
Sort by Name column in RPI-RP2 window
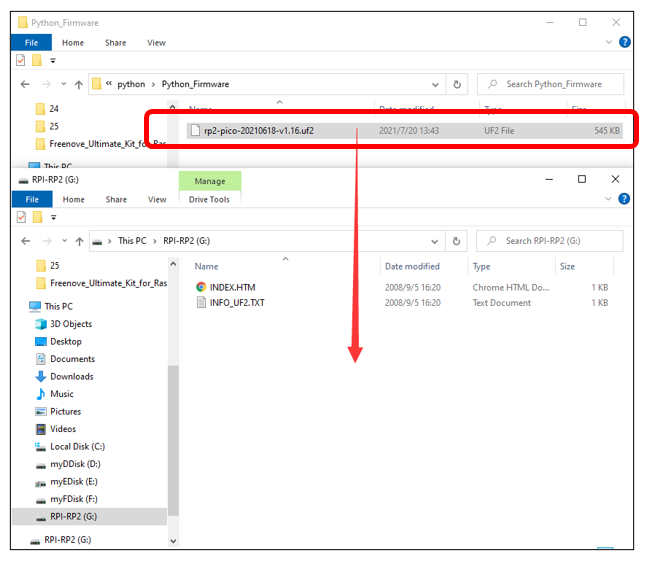[x=206, y=267]
